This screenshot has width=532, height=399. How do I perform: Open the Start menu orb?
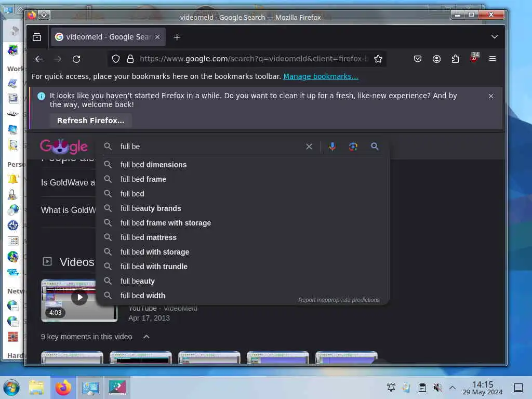11,388
